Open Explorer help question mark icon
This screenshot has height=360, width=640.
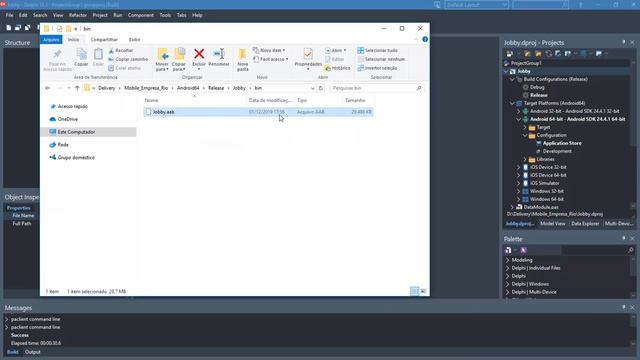pyautogui.click(x=425, y=40)
